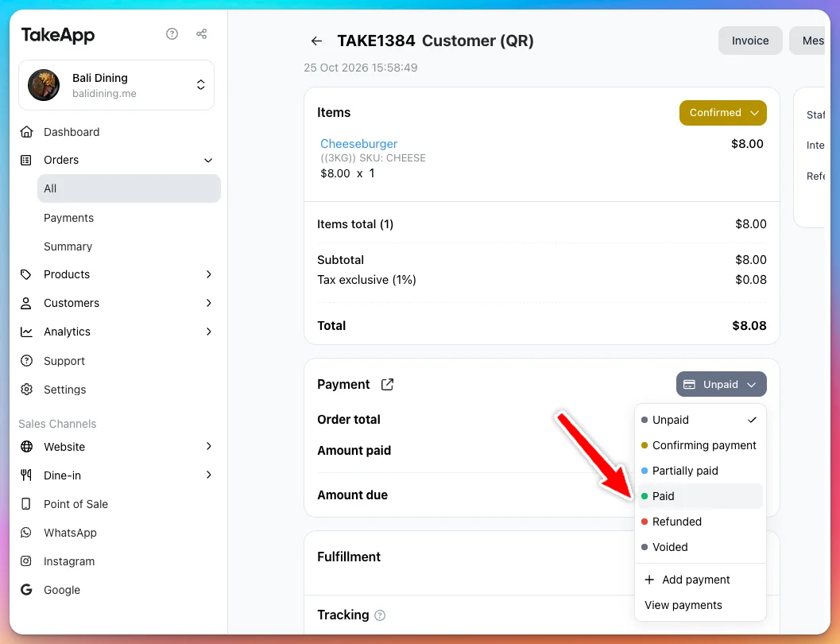840x644 pixels.
Task: Open the Confirmed order status dropdown
Action: (722, 113)
